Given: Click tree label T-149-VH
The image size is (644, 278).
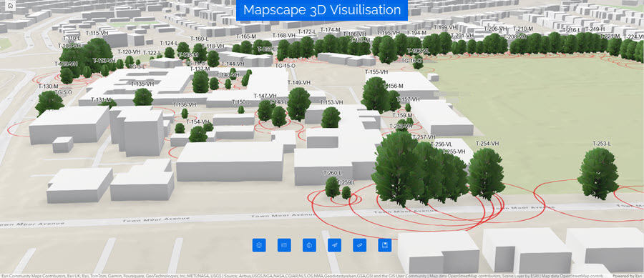Looking at the screenshot, I should [x=299, y=83].
